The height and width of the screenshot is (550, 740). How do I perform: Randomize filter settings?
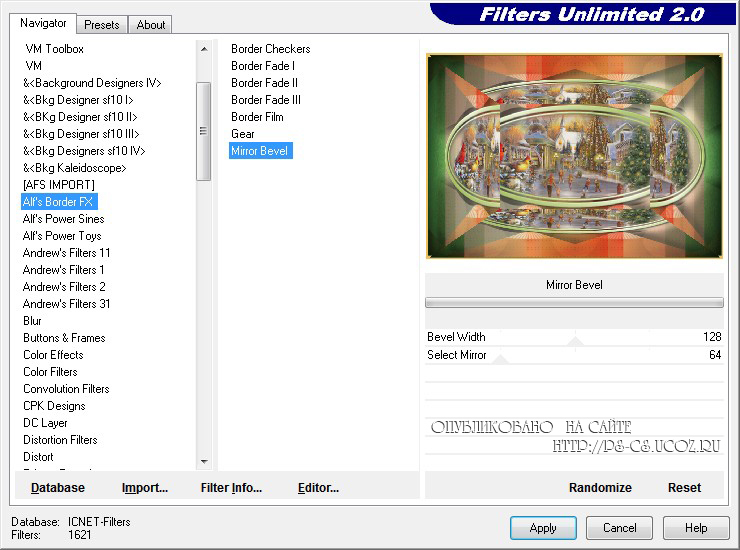pos(600,488)
